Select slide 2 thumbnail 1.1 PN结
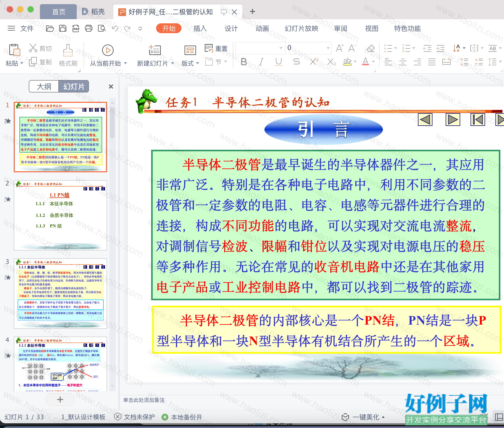 coord(60,215)
